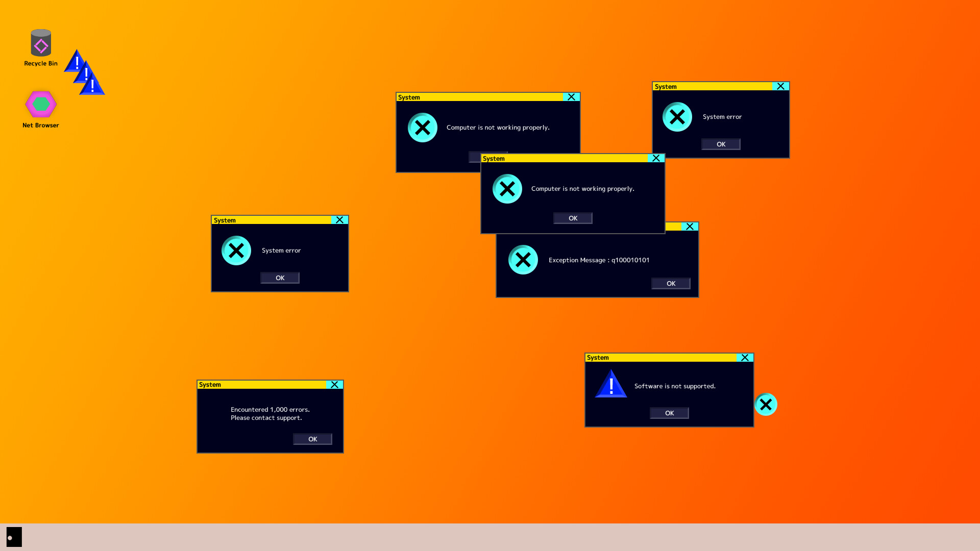Click the black square icon in the taskbar

coord(15,536)
